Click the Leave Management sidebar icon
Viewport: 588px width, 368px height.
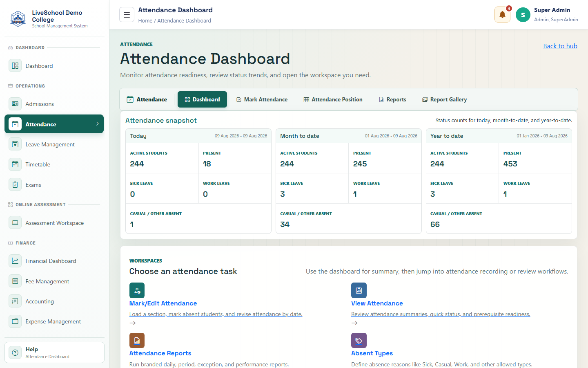[x=15, y=144]
